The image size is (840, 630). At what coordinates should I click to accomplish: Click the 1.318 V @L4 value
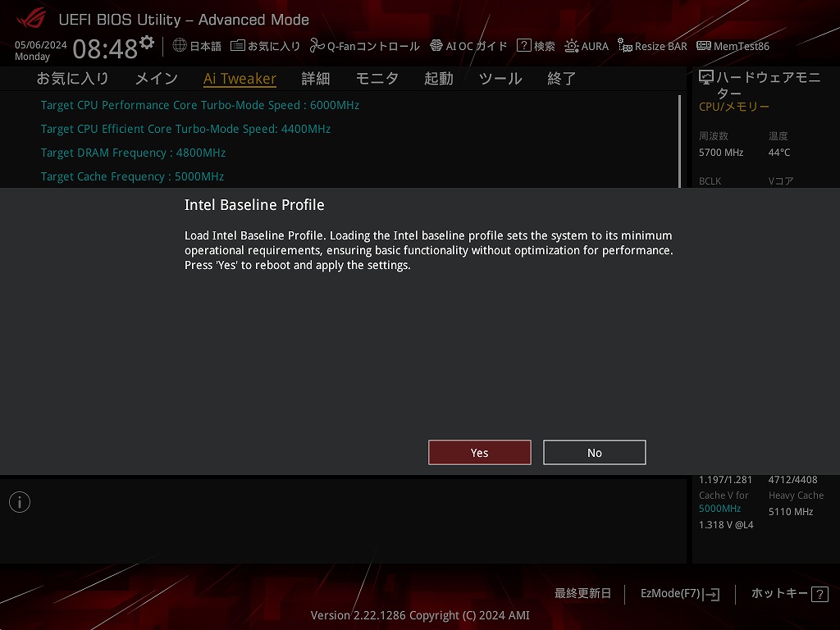726,525
